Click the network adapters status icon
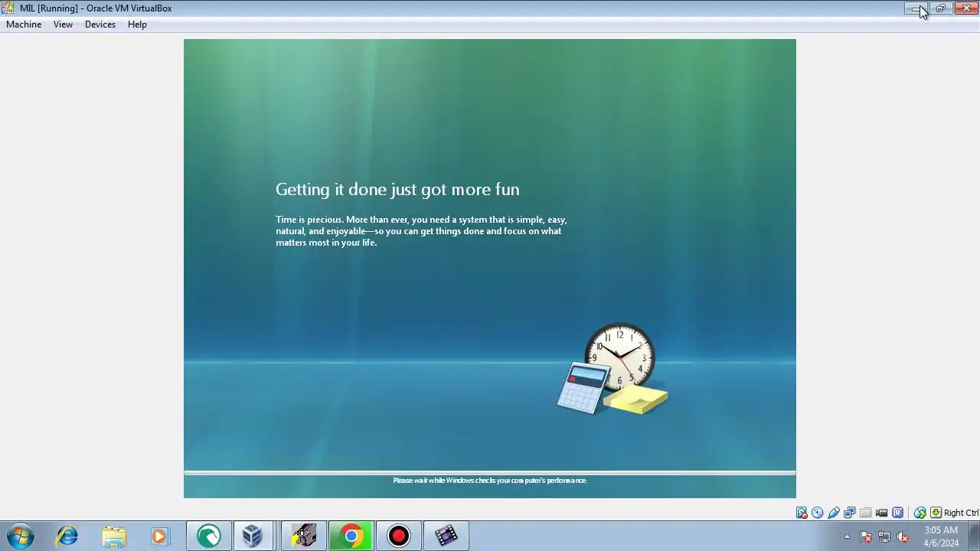 [x=849, y=513]
